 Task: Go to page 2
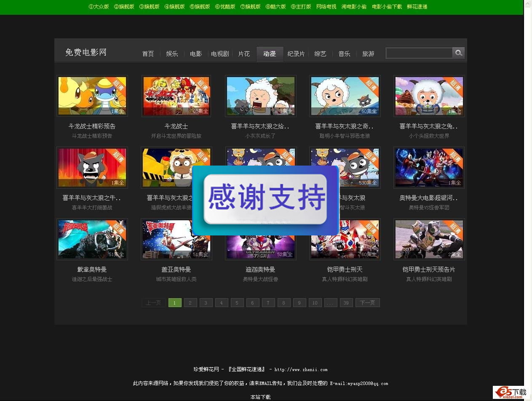coord(190,303)
